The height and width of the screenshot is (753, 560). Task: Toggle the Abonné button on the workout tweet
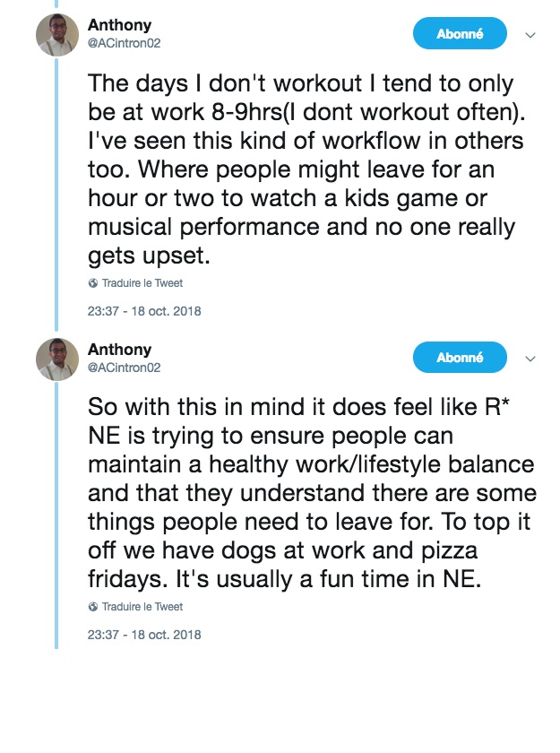point(460,34)
